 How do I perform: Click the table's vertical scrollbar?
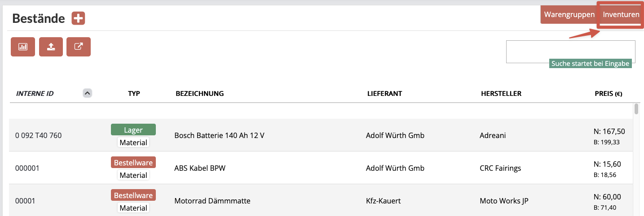pyautogui.click(x=636, y=109)
